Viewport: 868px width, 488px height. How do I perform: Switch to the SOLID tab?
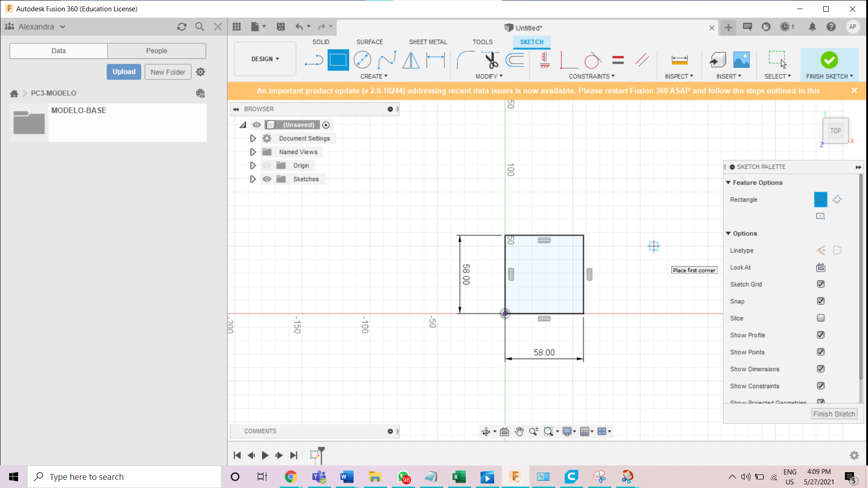(321, 42)
